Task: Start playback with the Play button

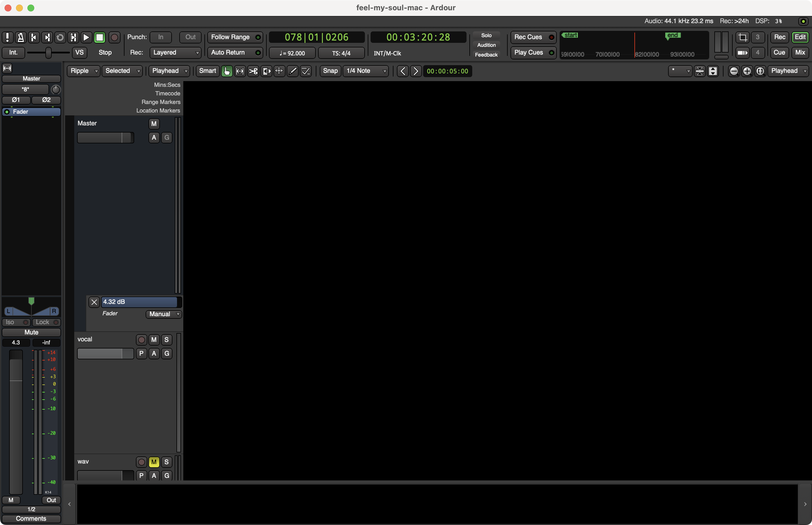Action: tap(86, 37)
